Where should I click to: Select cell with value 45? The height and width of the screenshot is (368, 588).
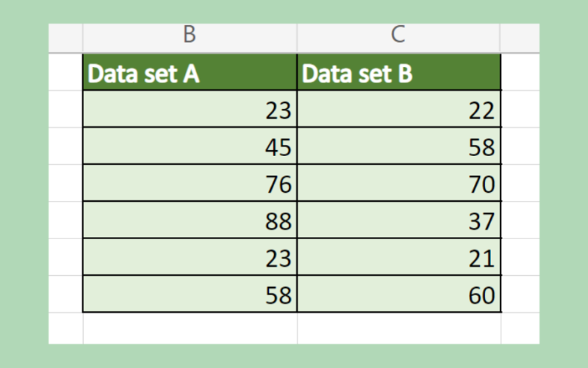[190, 146]
